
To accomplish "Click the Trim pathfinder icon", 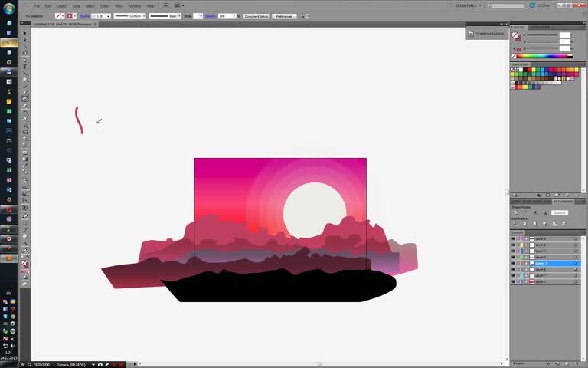I will 525,224.
